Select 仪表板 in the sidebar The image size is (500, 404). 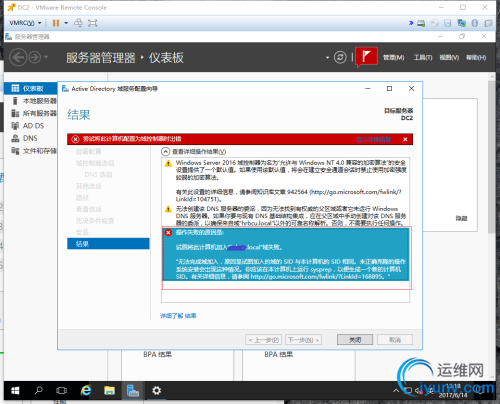31,88
